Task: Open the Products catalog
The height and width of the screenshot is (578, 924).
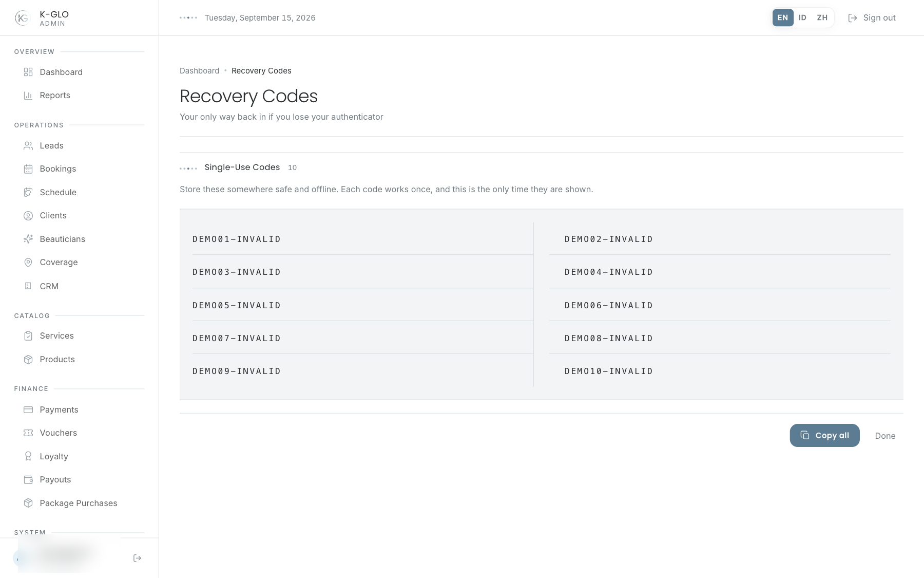Action: click(79, 360)
